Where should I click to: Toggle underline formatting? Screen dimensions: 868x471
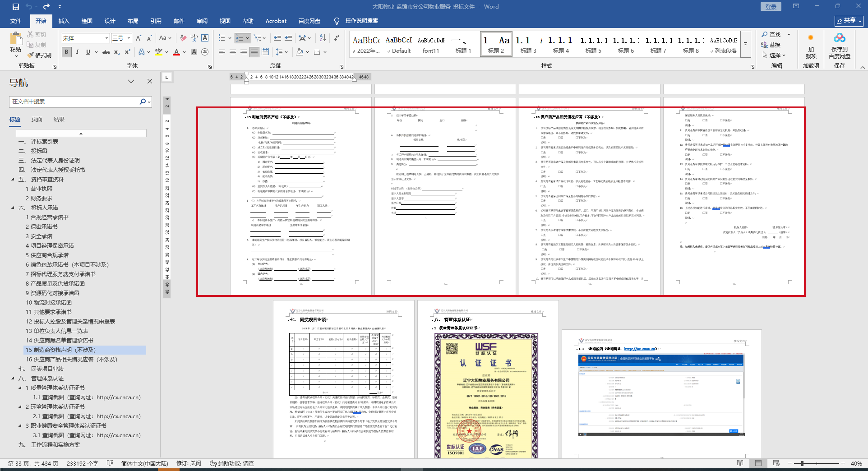point(88,52)
